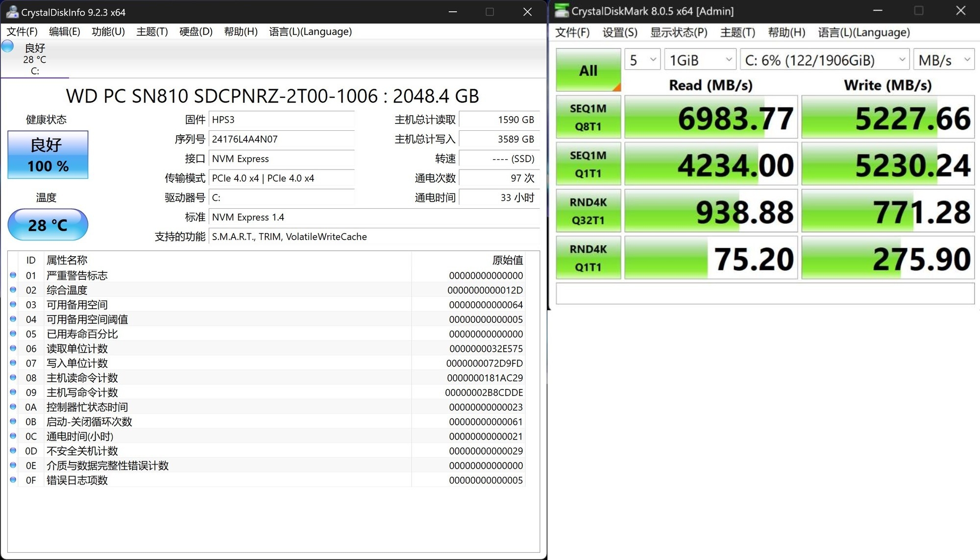Viewport: 980px width, 560px height.
Task: Click status dot for attribute 0B 启动-关闭循环次数
Action: (13, 421)
